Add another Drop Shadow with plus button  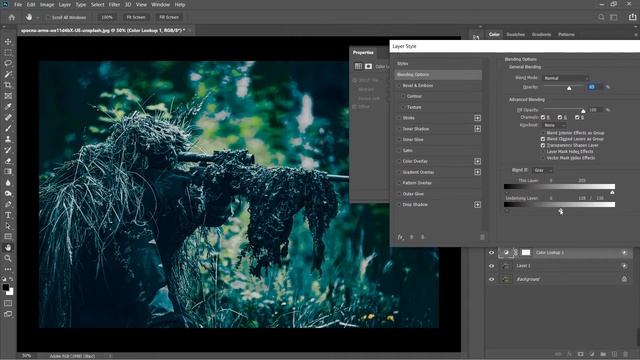477,204
